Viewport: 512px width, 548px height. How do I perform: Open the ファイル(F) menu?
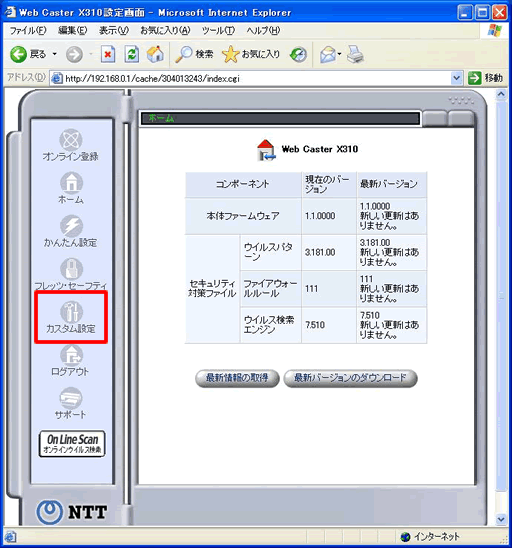28,31
